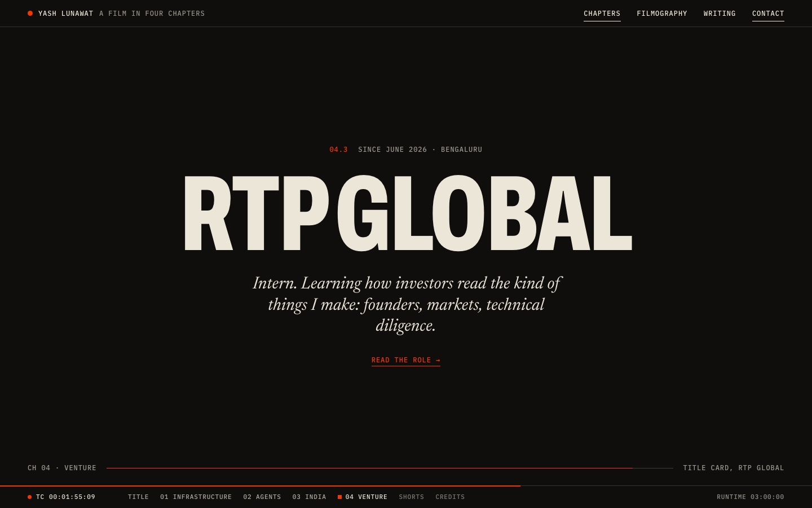Viewport: 812px width, 508px height.
Task: Jump to the Title chapter marker
Action: tap(138, 497)
